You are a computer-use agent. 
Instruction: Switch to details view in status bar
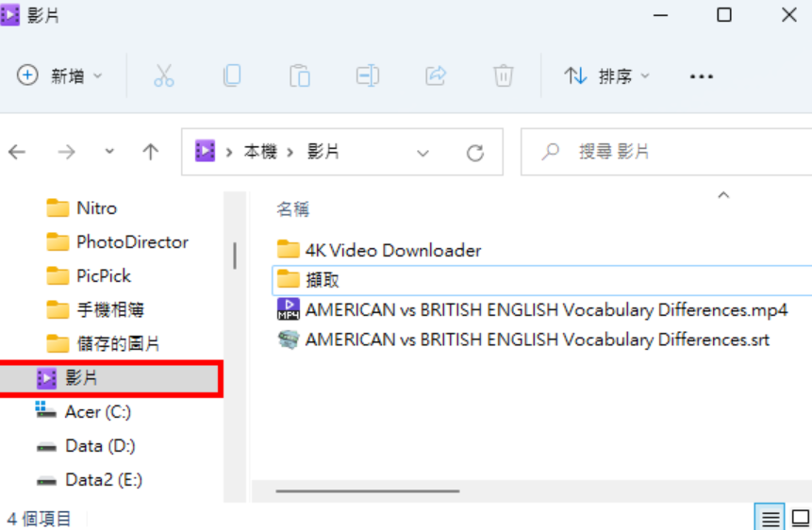770,518
